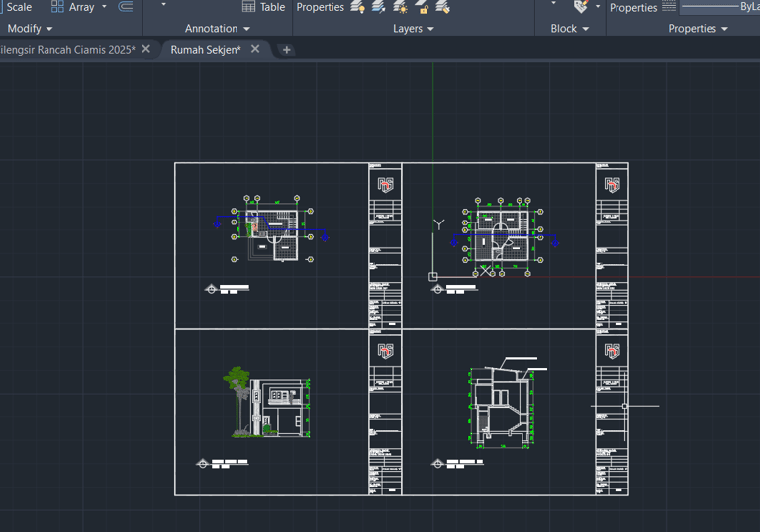Close the Cilengsir Rancah Ciamis 2025 tab
Screen dimensions: 760x532
pyautogui.click(x=145, y=49)
